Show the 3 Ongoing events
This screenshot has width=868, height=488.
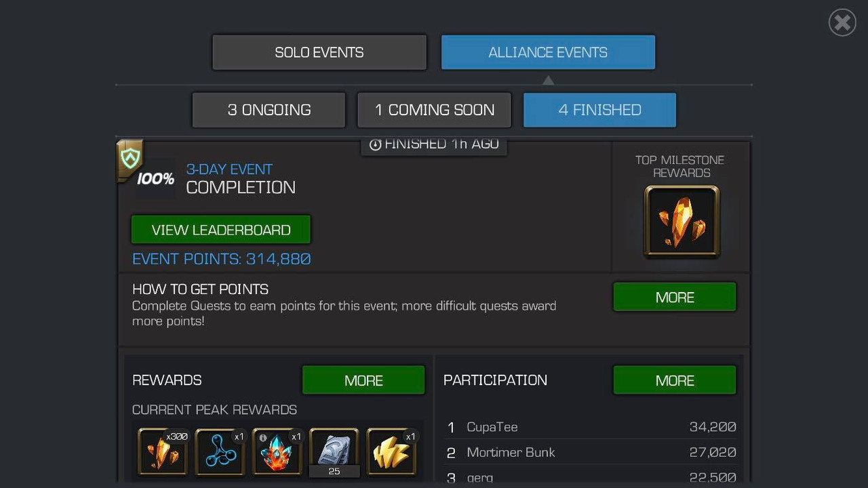269,110
